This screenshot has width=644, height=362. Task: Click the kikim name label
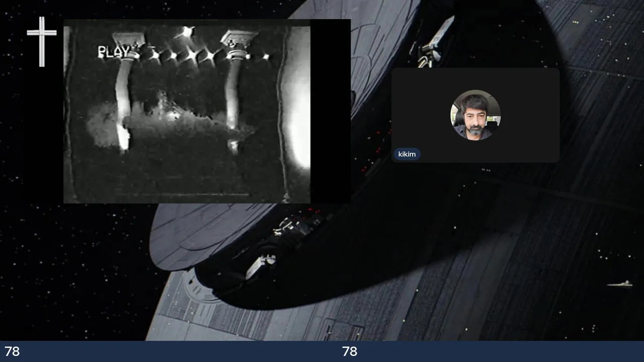tap(407, 154)
